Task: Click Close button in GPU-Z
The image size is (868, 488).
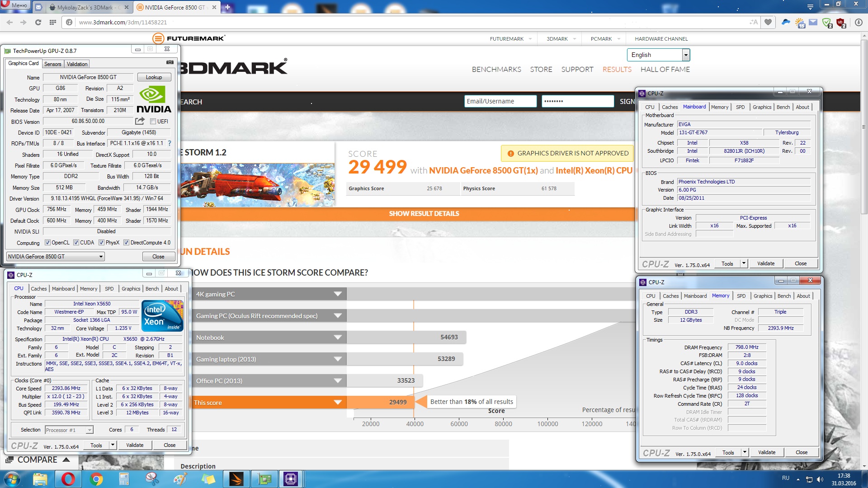Action: (x=158, y=256)
